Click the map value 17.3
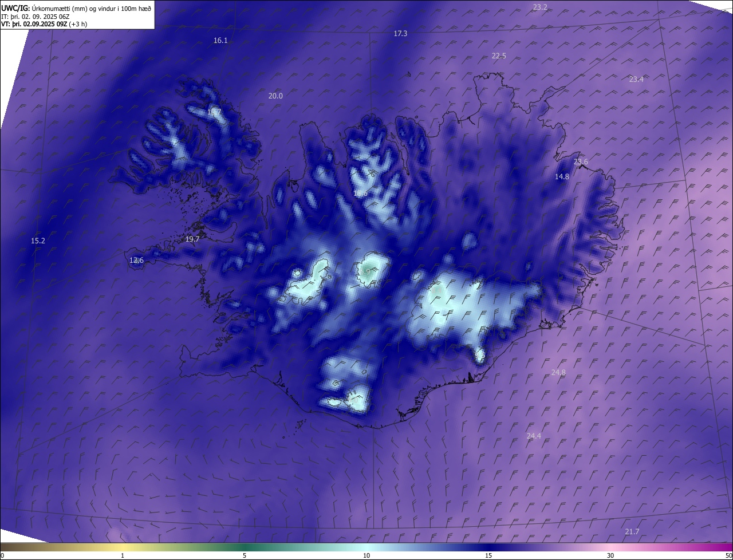The image size is (733, 560). [x=400, y=34]
